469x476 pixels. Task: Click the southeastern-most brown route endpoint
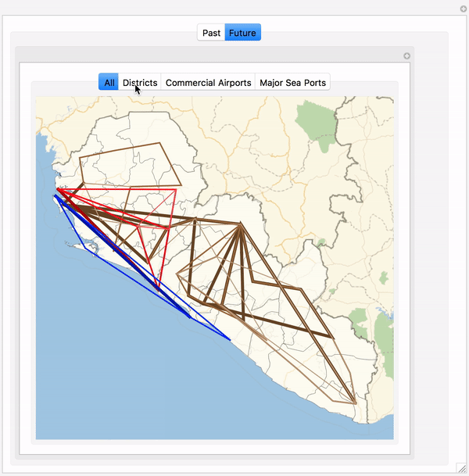[x=356, y=403]
